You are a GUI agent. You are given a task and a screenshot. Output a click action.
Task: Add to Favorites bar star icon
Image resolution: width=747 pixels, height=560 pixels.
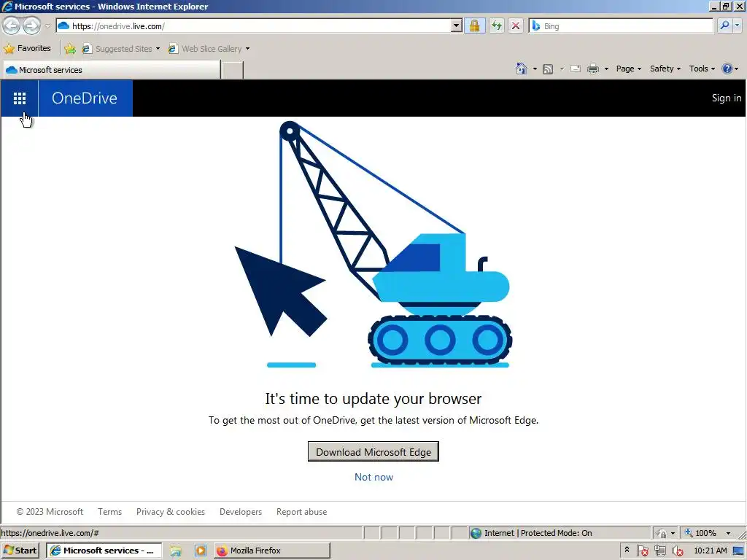[70, 49]
